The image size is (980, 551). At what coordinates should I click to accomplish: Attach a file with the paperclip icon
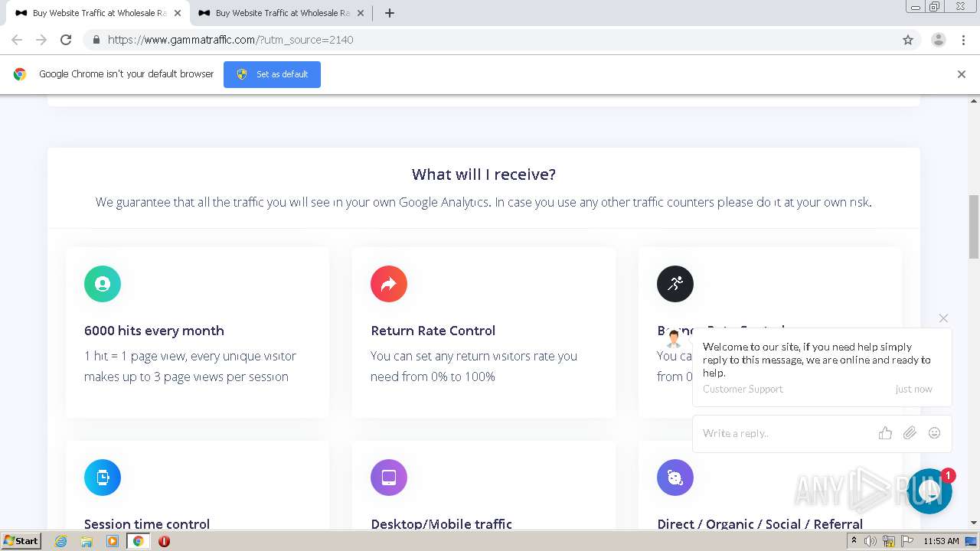pos(910,433)
